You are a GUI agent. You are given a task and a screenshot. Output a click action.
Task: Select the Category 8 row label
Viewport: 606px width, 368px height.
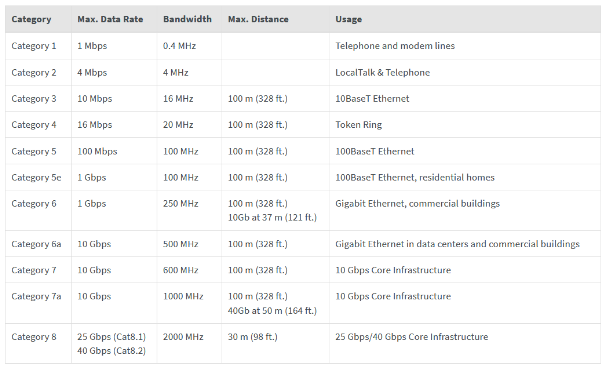click(x=34, y=337)
